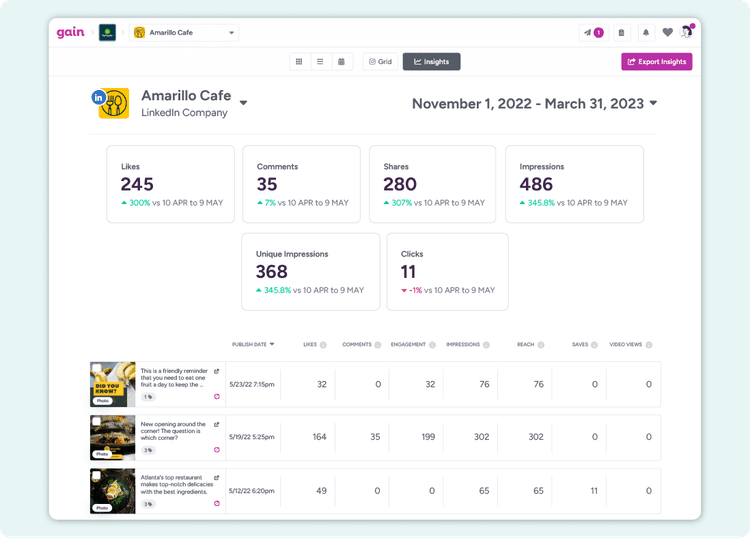Click the 5/19/22 5:25pm publish date

pyautogui.click(x=252, y=437)
